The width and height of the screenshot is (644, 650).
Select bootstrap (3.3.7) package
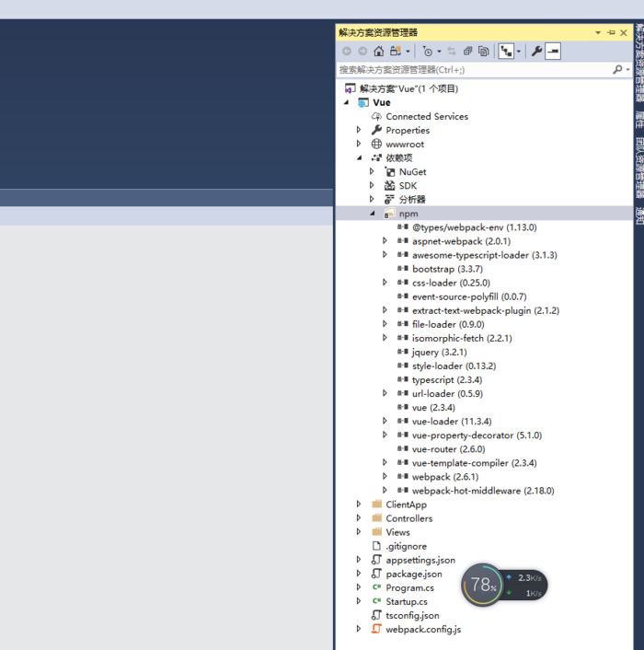447,269
